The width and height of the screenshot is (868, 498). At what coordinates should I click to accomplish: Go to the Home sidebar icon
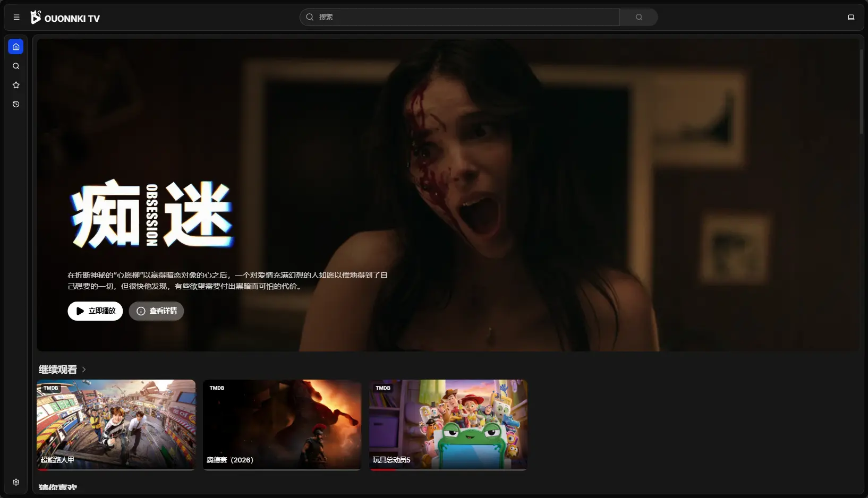(16, 47)
